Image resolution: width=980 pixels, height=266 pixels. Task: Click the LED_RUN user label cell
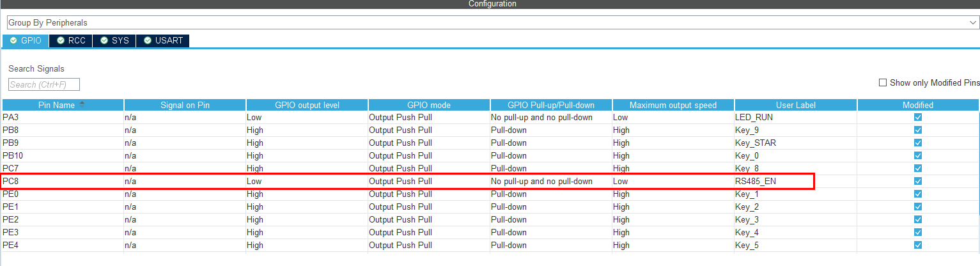[x=795, y=118]
